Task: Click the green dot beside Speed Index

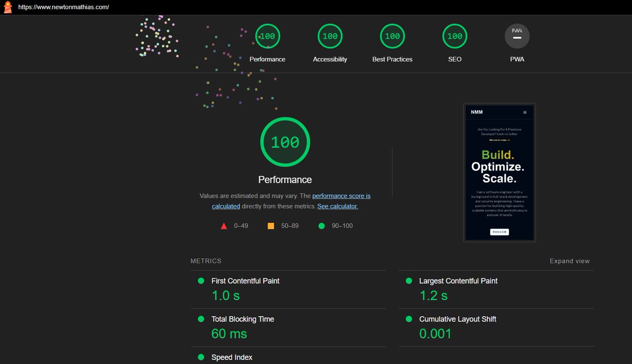Action: (x=201, y=357)
